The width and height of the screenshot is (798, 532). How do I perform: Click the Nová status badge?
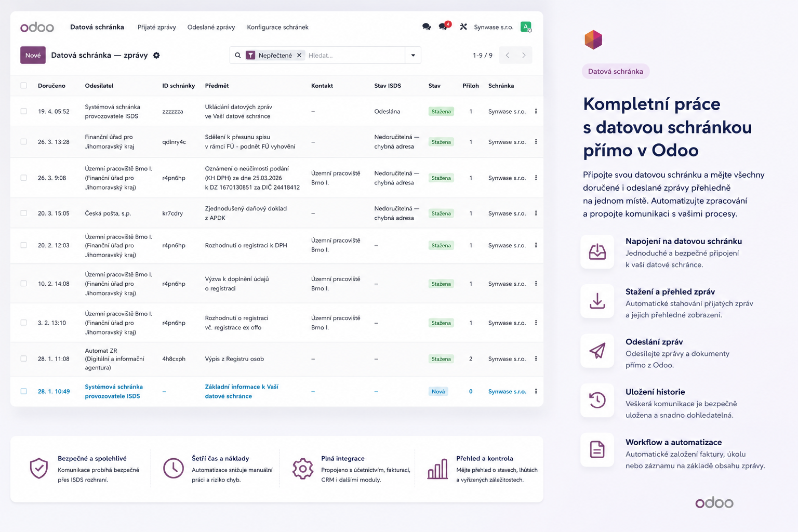pos(438,391)
